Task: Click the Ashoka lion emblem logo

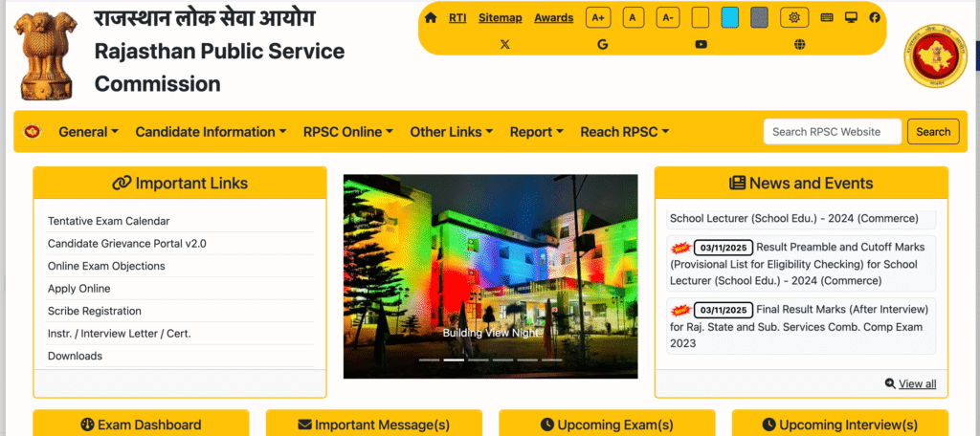Action: [x=46, y=54]
